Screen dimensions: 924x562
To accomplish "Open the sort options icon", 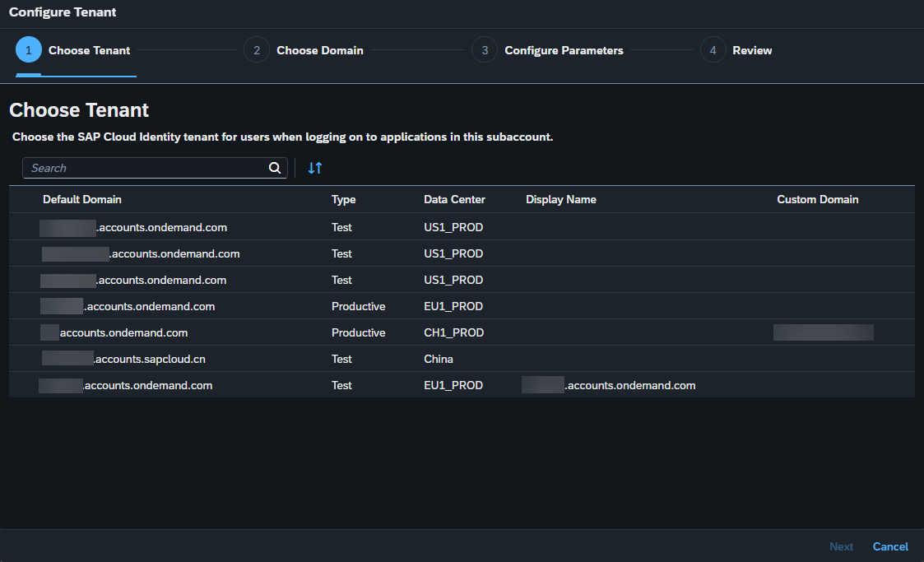I will (315, 168).
